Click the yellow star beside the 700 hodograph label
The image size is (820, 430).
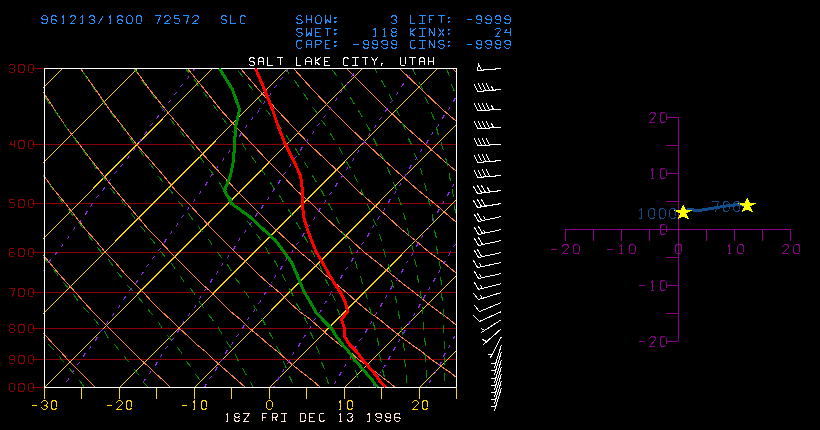pos(747,205)
